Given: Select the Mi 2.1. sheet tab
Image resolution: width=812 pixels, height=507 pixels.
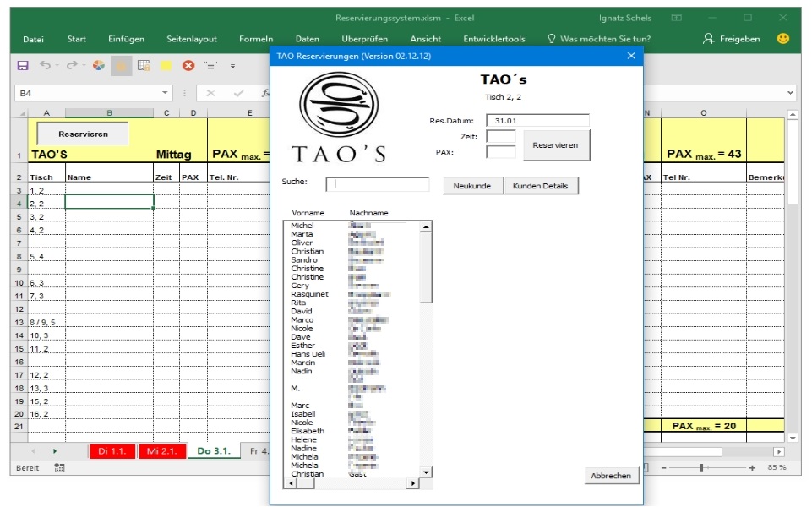Looking at the screenshot, I should [x=161, y=451].
